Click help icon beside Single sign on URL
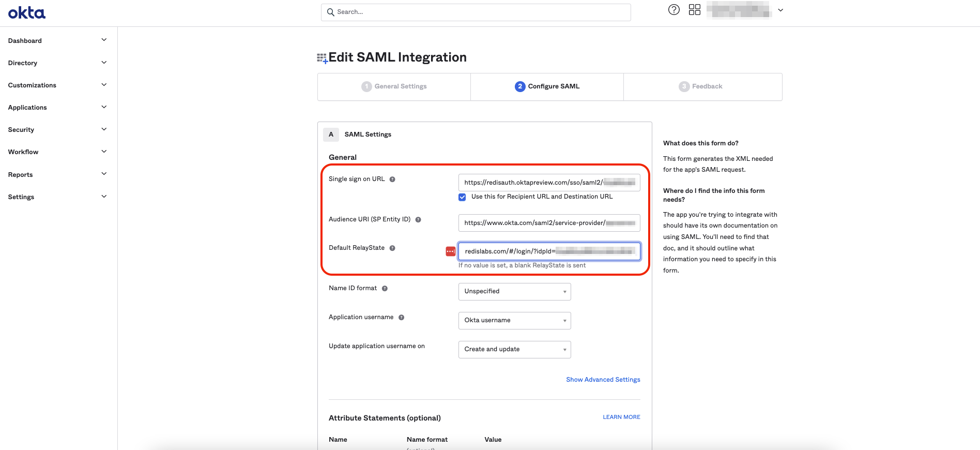980x450 pixels. [392, 179]
